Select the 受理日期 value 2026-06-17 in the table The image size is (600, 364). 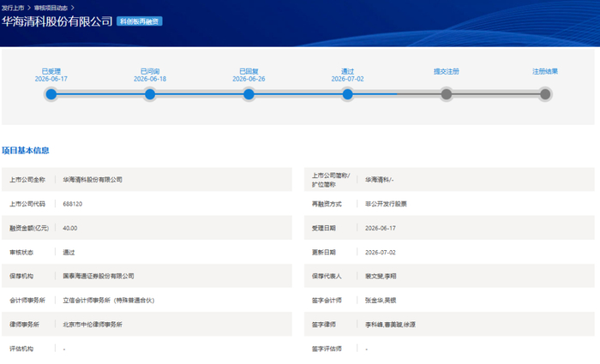point(381,228)
